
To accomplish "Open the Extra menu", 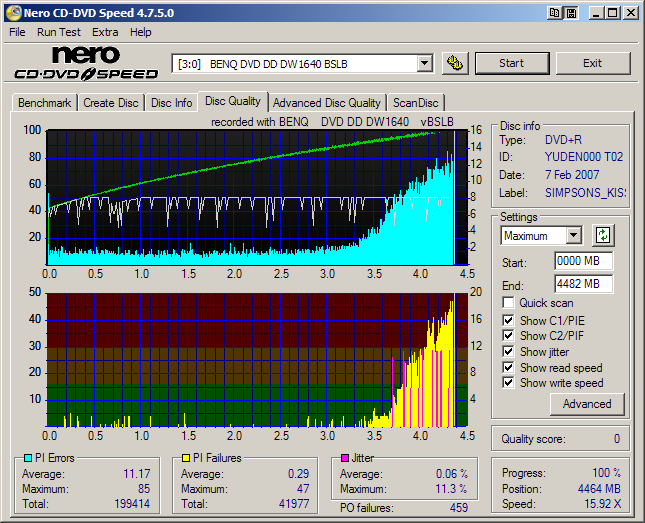I will coord(105,32).
